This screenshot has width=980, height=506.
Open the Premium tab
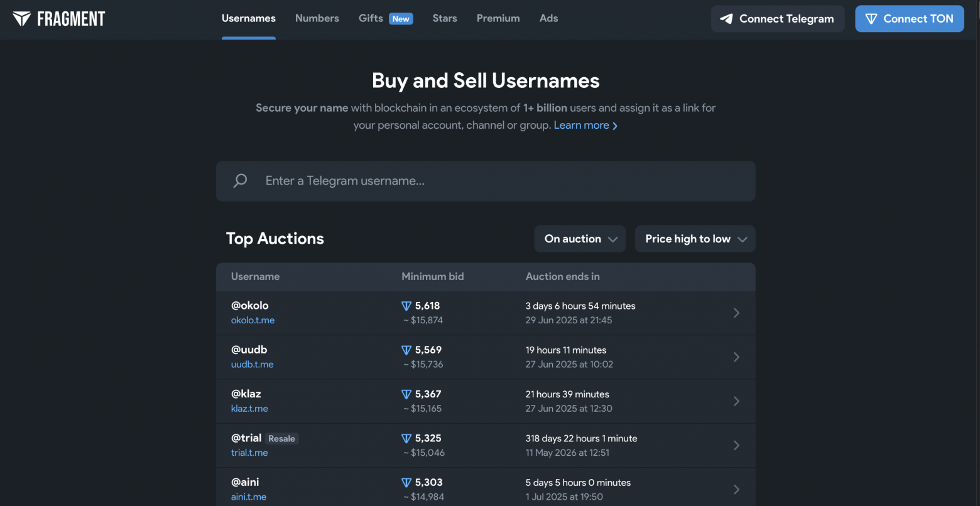pyautogui.click(x=498, y=19)
